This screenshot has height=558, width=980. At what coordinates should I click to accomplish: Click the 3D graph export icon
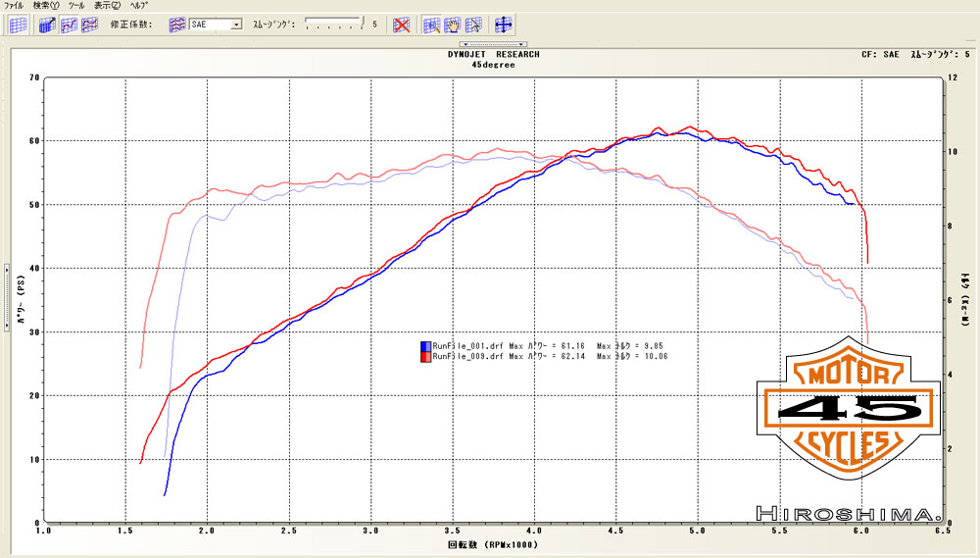coord(48,25)
